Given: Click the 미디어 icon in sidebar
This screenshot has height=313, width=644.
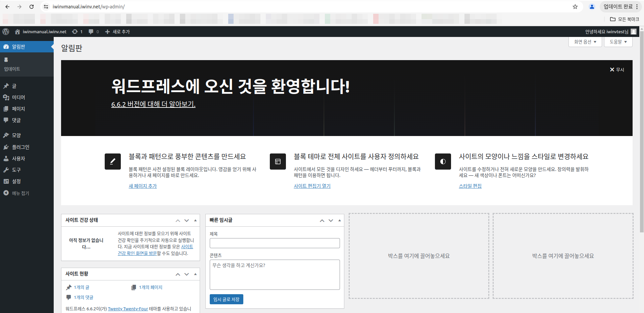Looking at the screenshot, I should (x=6, y=97).
